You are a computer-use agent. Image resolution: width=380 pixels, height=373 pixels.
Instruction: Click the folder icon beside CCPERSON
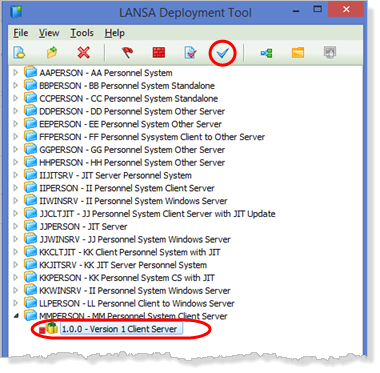point(30,98)
